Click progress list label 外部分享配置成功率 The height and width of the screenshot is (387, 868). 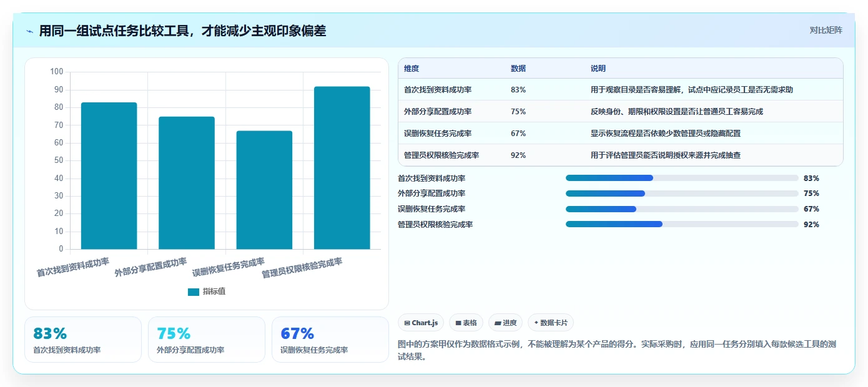click(x=432, y=193)
